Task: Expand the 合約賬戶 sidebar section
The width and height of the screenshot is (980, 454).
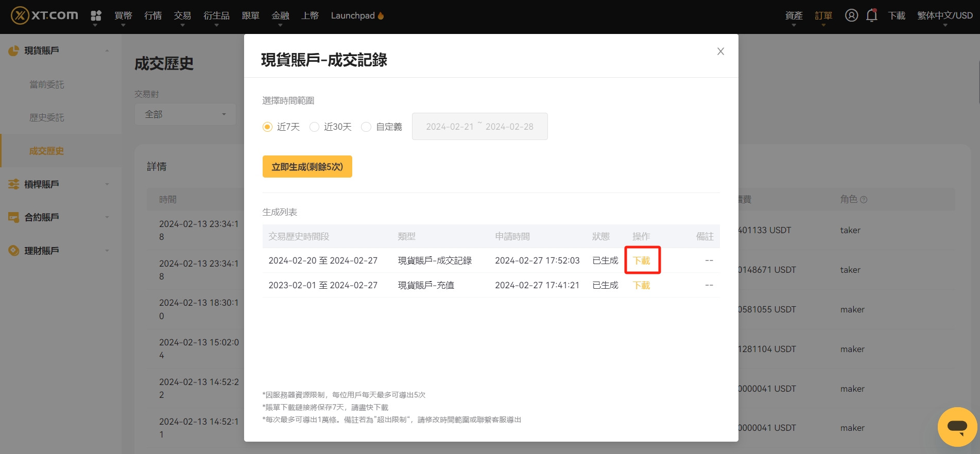Action: (107, 217)
